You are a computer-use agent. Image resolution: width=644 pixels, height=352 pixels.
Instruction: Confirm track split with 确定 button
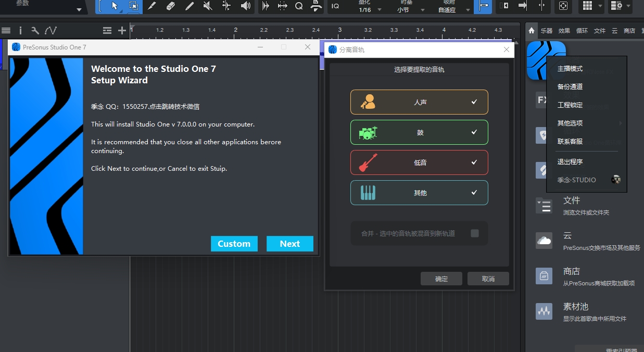click(x=441, y=279)
